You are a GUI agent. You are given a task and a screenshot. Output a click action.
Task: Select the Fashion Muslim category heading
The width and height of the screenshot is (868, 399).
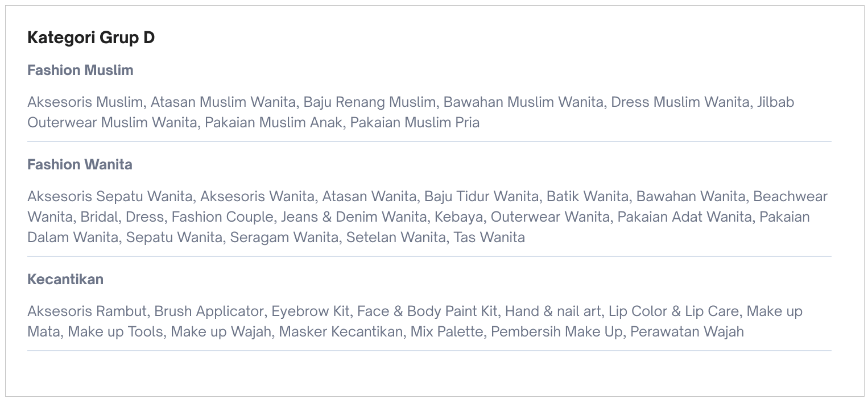[x=80, y=70]
